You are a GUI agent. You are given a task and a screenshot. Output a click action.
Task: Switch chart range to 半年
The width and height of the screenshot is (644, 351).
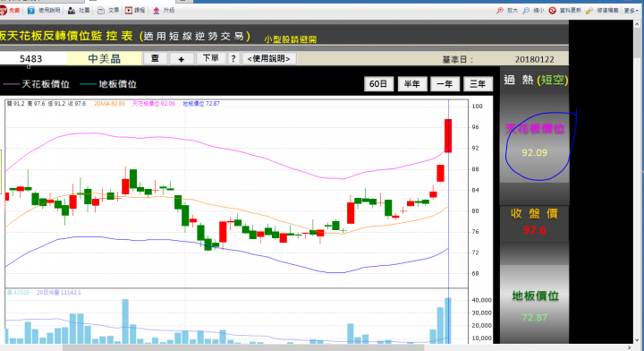412,84
